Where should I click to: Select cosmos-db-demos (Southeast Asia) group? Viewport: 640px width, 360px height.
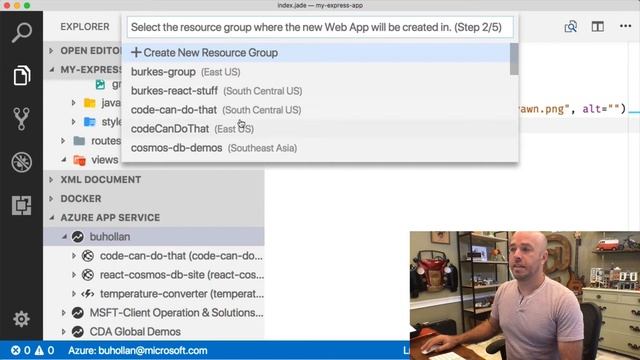coord(317,148)
